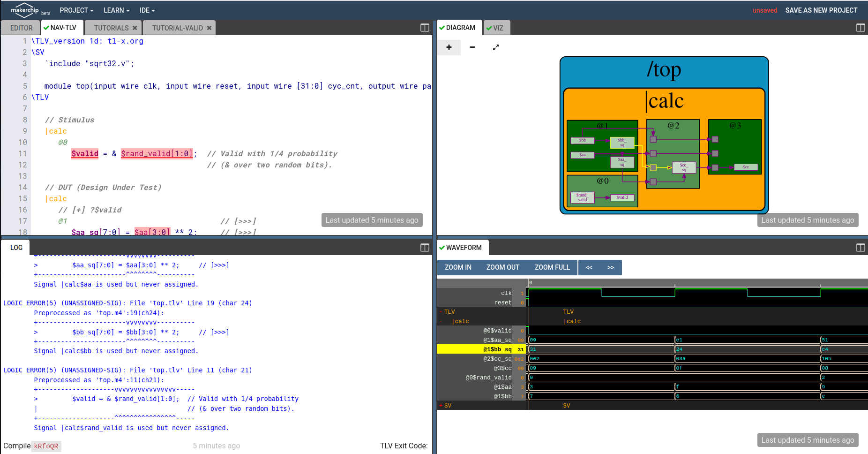
Task: Close the TUTORIALS tab
Action: click(x=135, y=28)
